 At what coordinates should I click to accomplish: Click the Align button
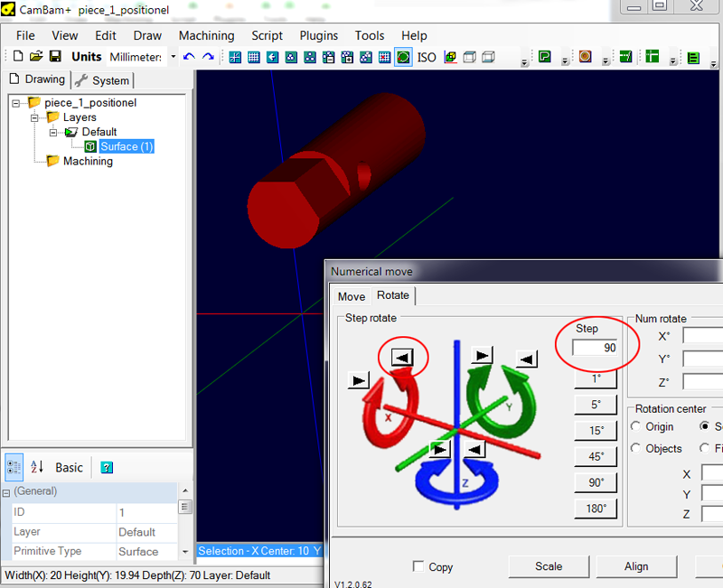(x=636, y=566)
